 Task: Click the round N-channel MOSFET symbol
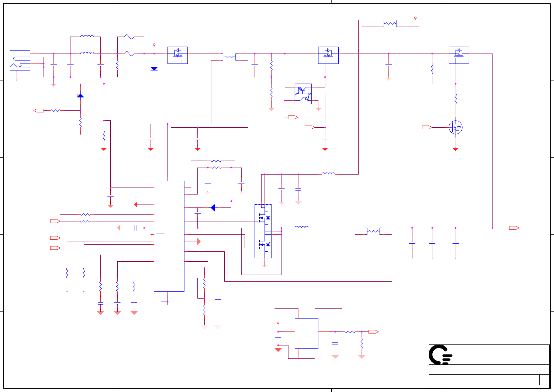coord(456,127)
